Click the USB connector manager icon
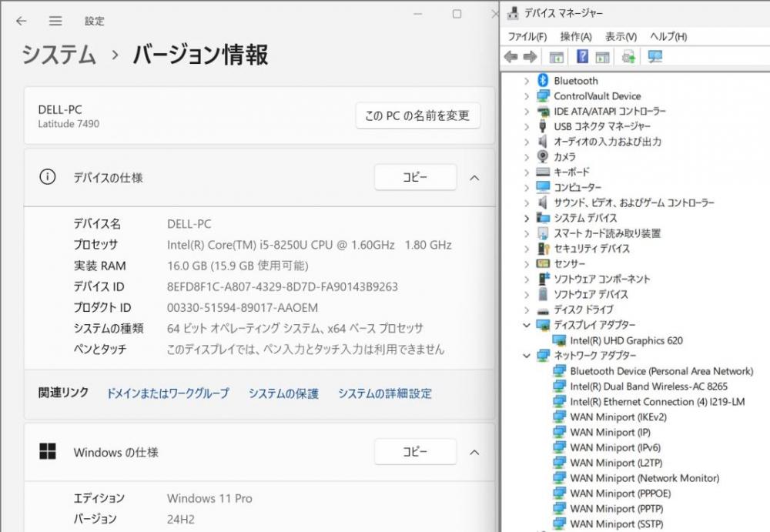Image resolution: width=770 pixels, height=532 pixels. (x=543, y=126)
